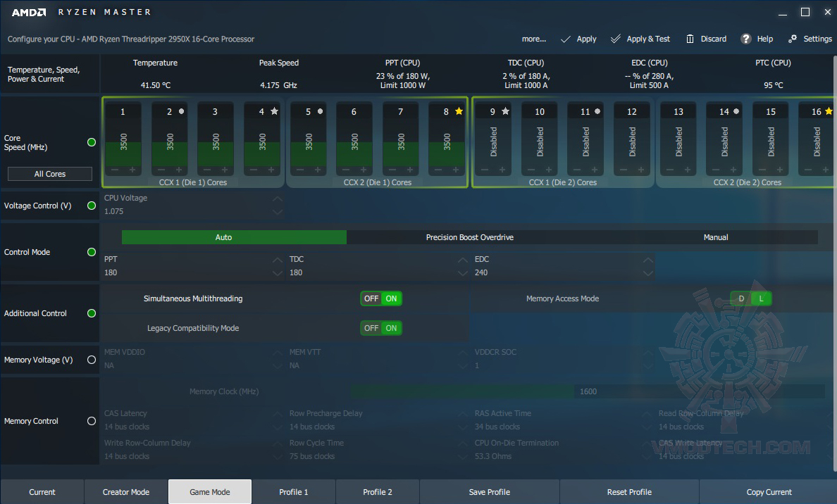Click core 1 speed bar
Screen dimensions: 837x504
(123, 142)
